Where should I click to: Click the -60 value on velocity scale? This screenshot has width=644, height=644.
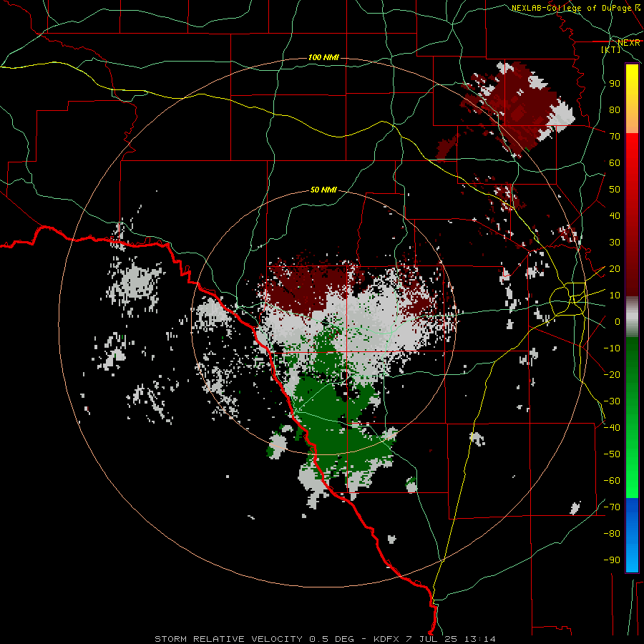click(x=612, y=481)
